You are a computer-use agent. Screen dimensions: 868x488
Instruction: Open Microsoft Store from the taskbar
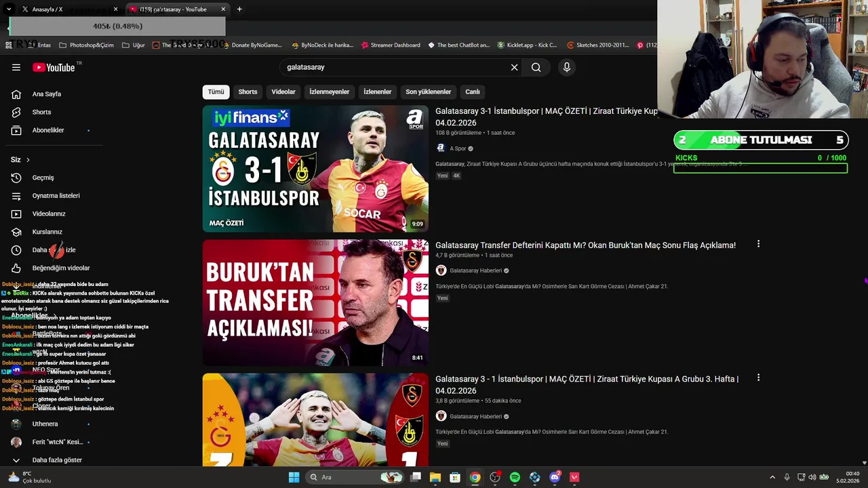(455, 477)
